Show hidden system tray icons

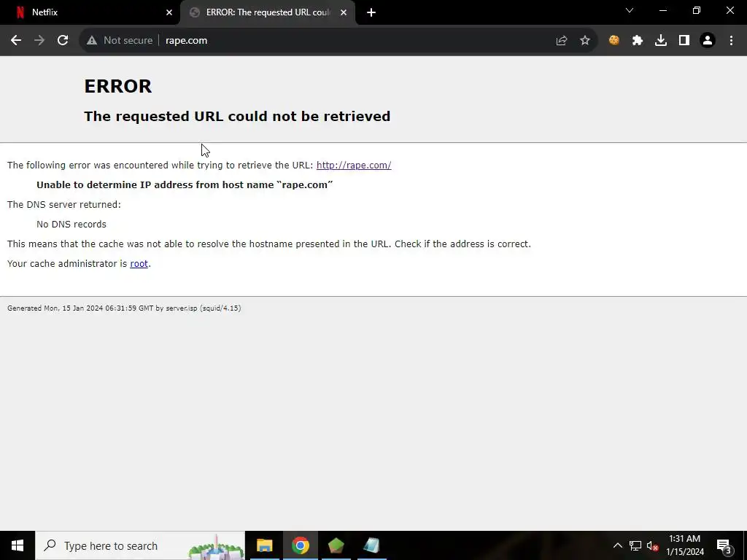[617, 545]
